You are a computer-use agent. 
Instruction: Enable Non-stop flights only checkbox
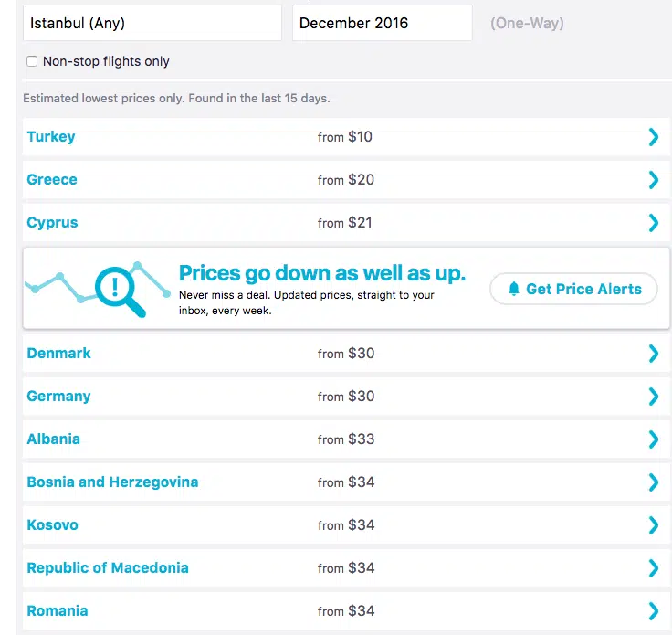(x=32, y=61)
